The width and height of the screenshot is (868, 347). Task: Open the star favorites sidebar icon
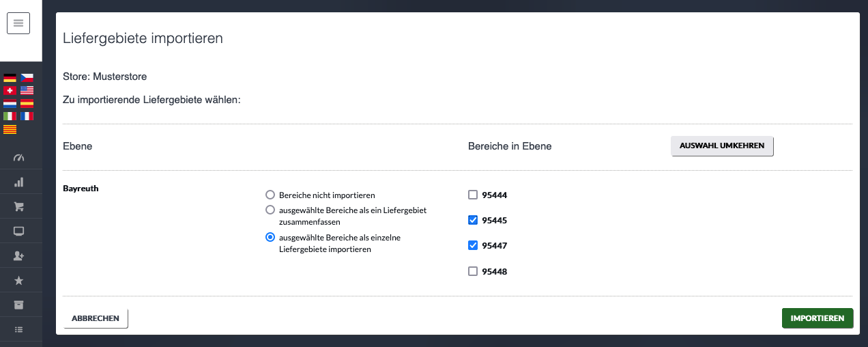click(x=19, y=280)
